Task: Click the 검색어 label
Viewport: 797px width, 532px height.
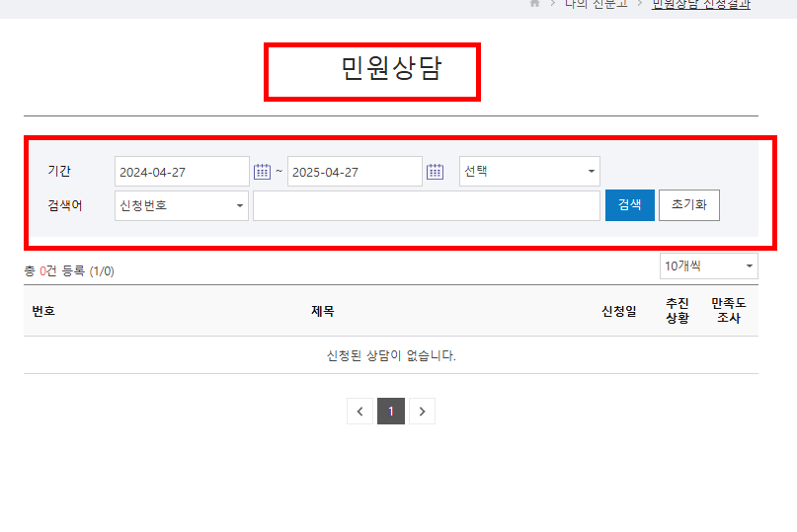Action: click(64, 205)
